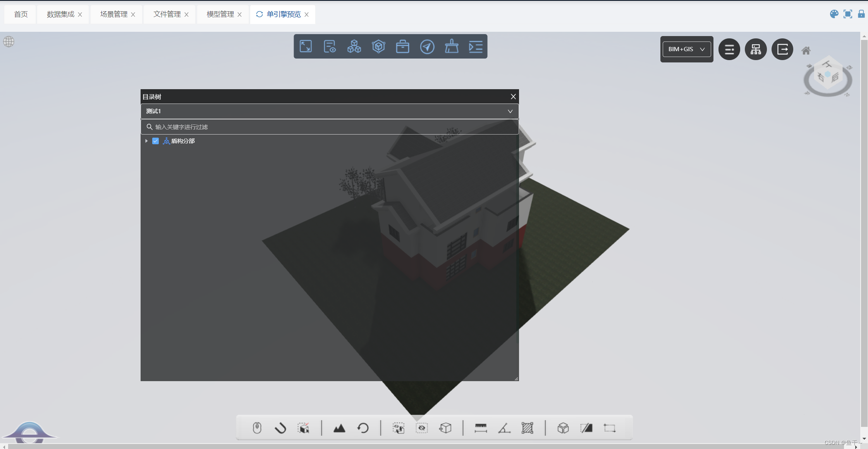Screen dimensions: 868x449
Task: Open the briefcase toolbox icon
Action: click(x=402, y=47)
